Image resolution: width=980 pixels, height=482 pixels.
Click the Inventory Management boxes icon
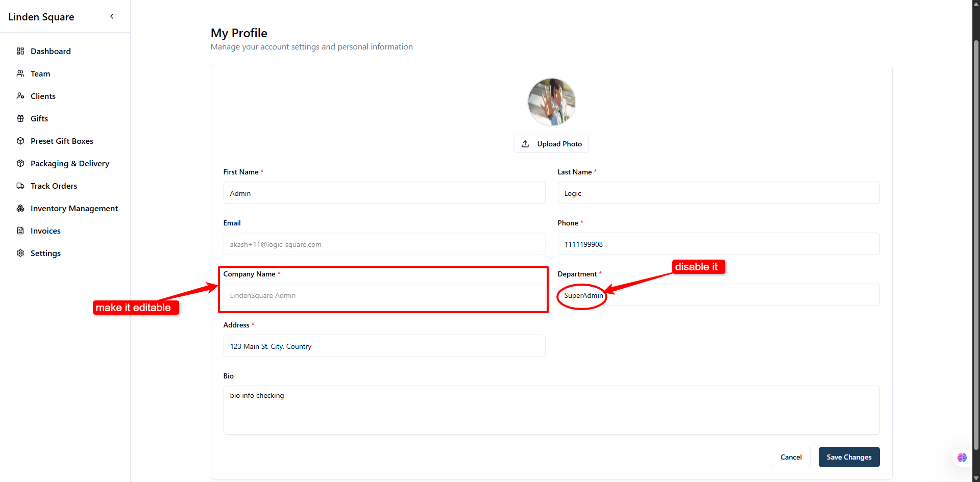[20, 208]
